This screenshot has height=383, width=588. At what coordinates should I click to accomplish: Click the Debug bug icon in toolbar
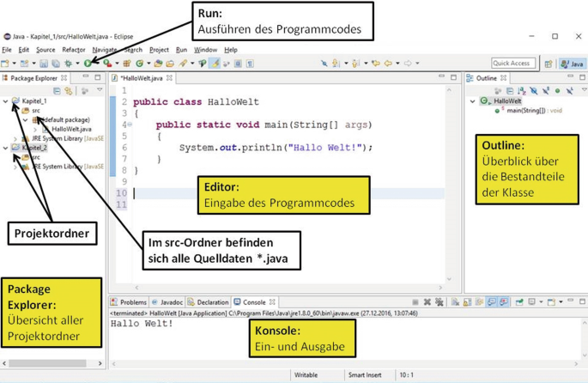click(68, 64)
